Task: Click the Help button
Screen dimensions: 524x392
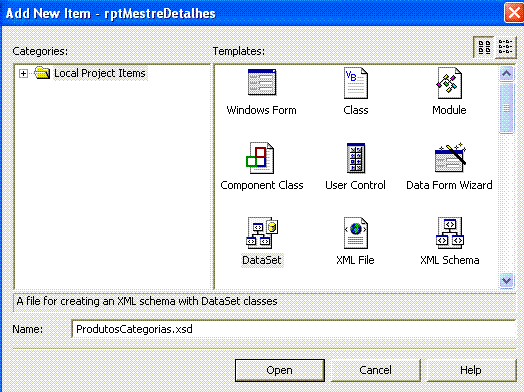Action: point(471,370)
